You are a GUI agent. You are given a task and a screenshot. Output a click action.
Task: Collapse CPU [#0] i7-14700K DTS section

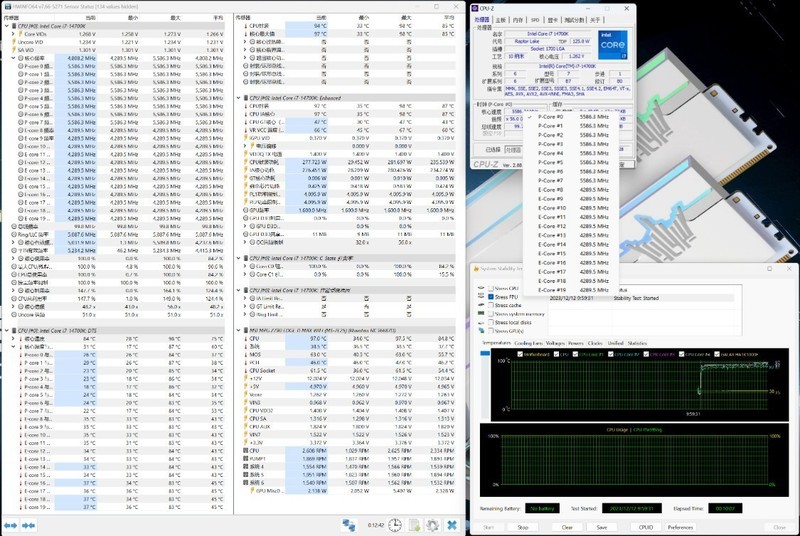coord(7,330)
